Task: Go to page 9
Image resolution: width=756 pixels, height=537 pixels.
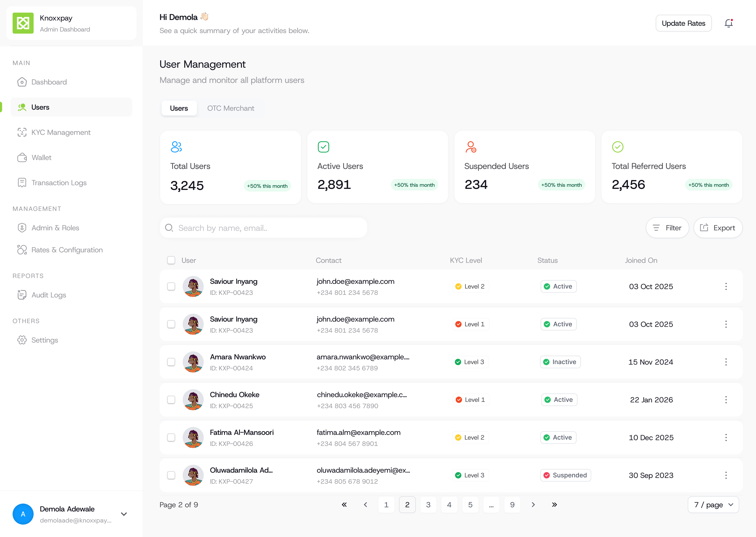Action: tap(512, 505)
